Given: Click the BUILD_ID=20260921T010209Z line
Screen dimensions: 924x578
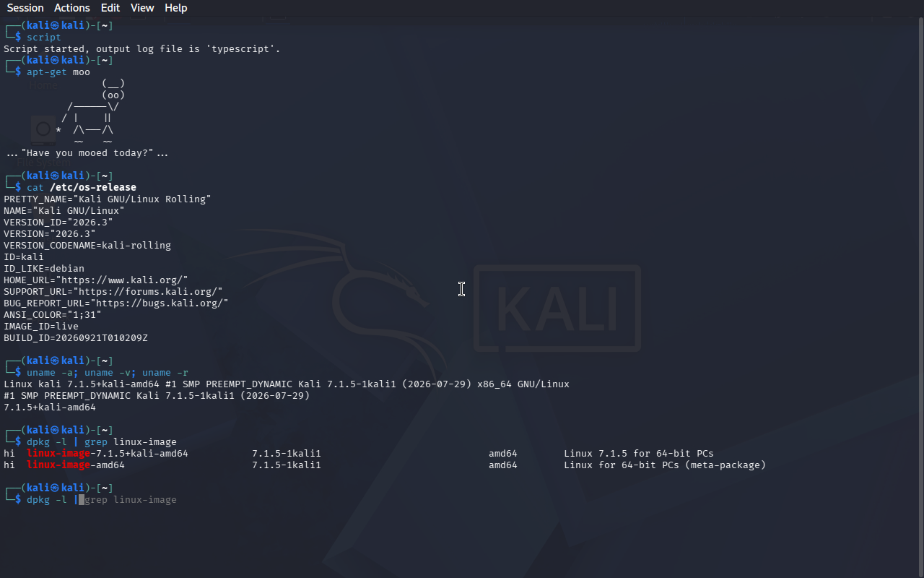Looking at the screenshot, I should click(x=76, y=337).
